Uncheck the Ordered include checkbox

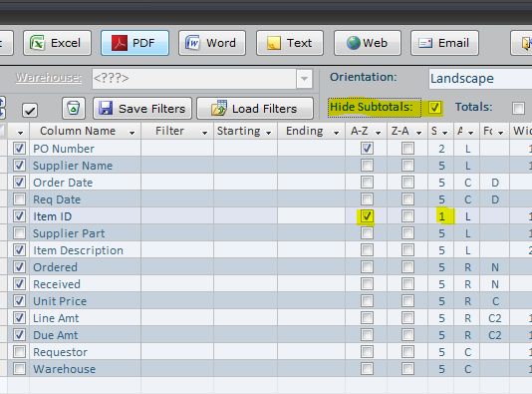click(19, 267)
